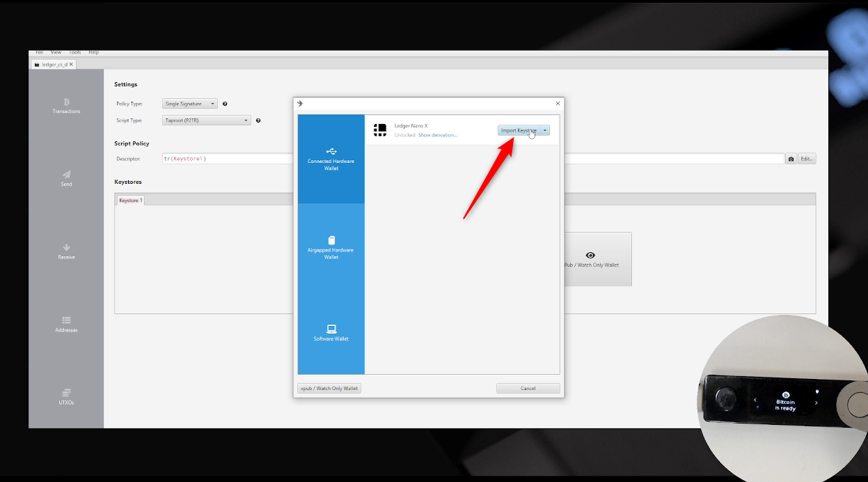The height and width of the screenshot is (482, 868).
Task: Open the Tools menu
Action: (x=74, y=52)
